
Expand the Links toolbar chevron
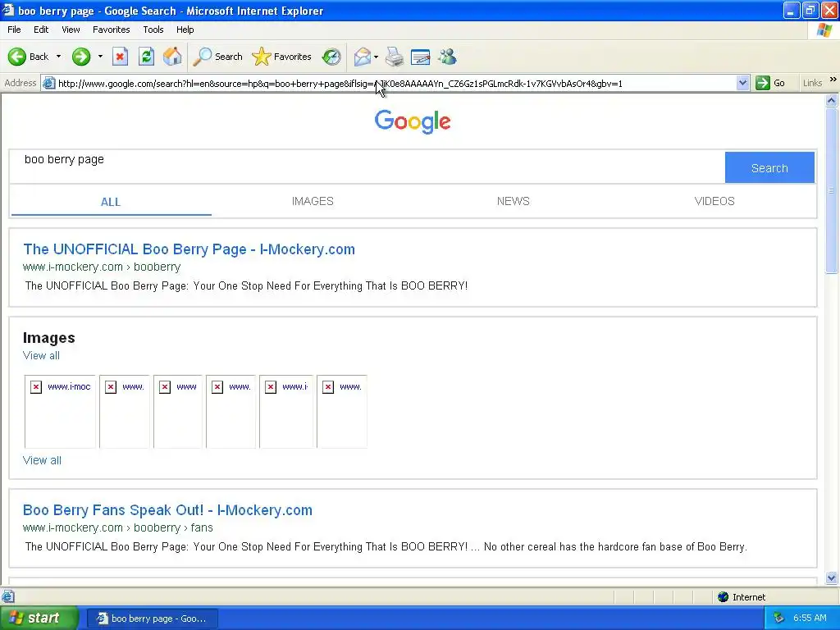pos(833,80)
